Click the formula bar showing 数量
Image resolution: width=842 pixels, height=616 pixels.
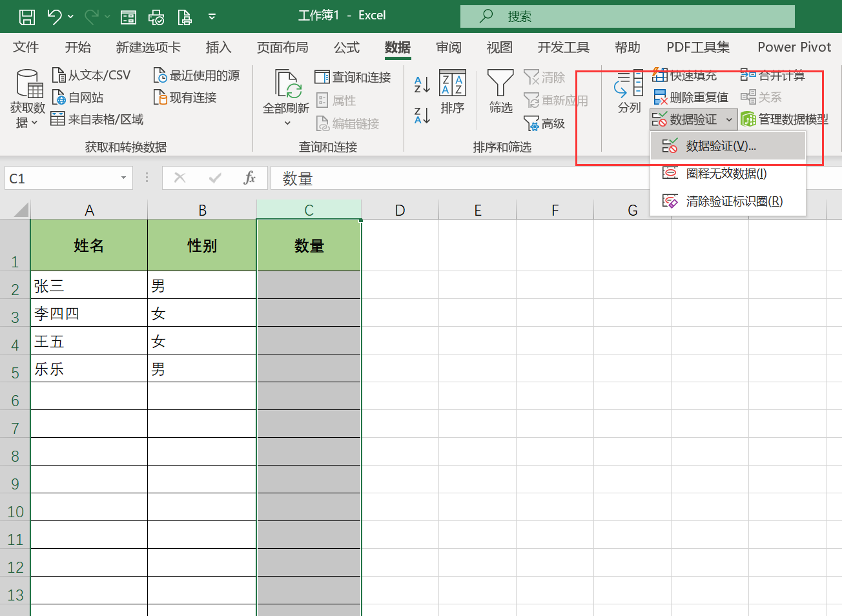tap(555, 178)
